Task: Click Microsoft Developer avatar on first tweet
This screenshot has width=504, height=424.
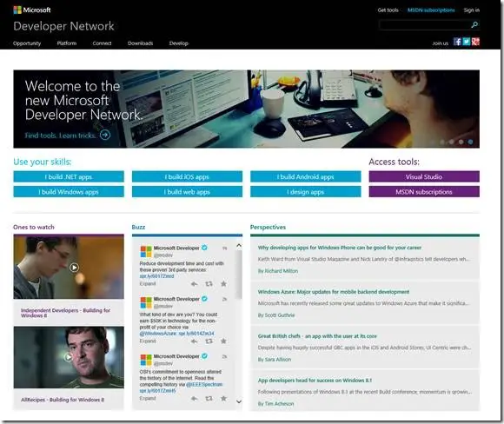Action: (x=146, y=251)
